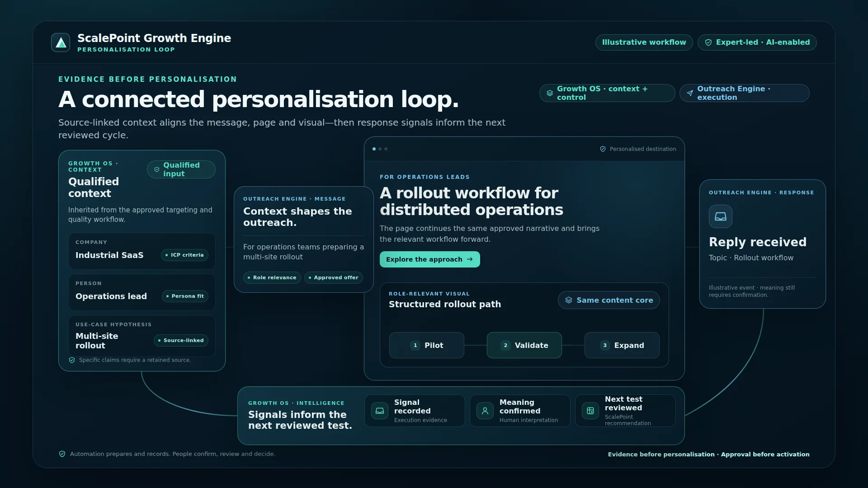Screen dimensions: 868x488
Task: Click the Context shapes the outreach heading
Action: coord(297,217)
